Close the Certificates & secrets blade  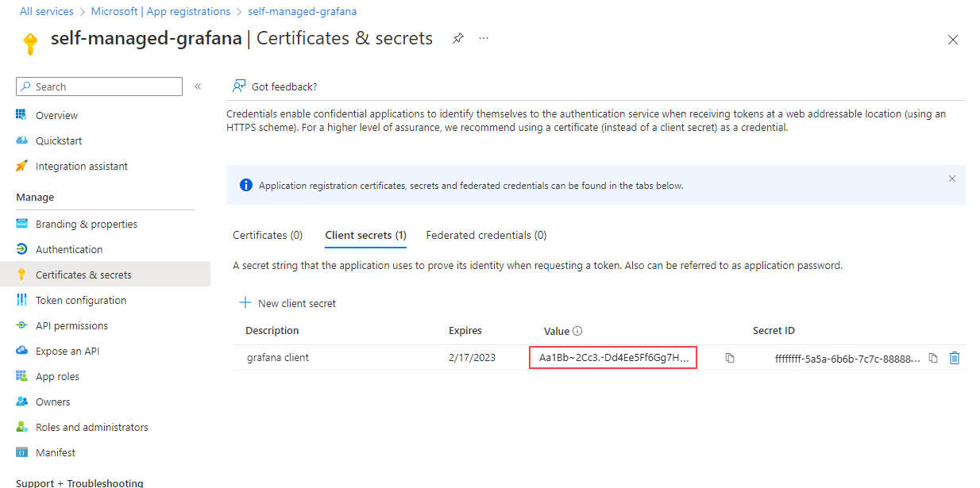(x=953, y=40)
